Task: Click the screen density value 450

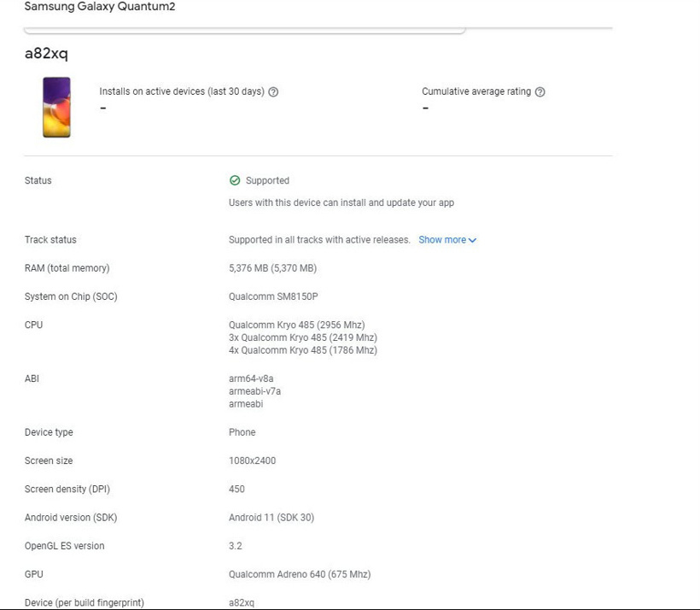Action: 236,490
